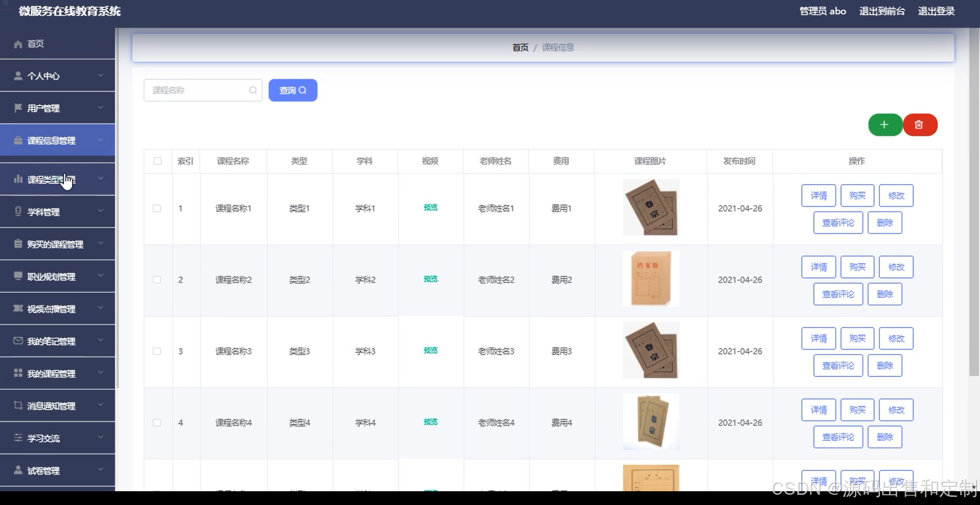
Task: Click 查看评论 button for 课程名称4
Action: click(x=838, y=437)
